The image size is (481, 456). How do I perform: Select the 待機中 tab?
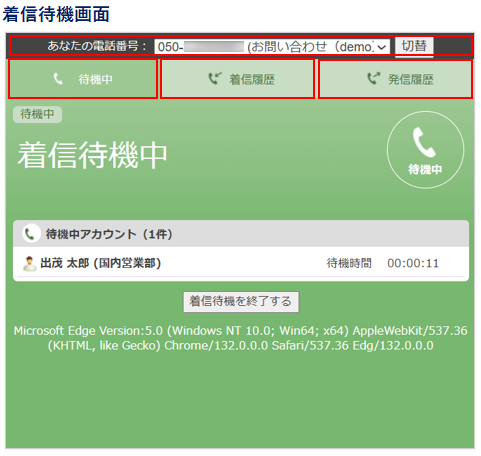(83, 79)
